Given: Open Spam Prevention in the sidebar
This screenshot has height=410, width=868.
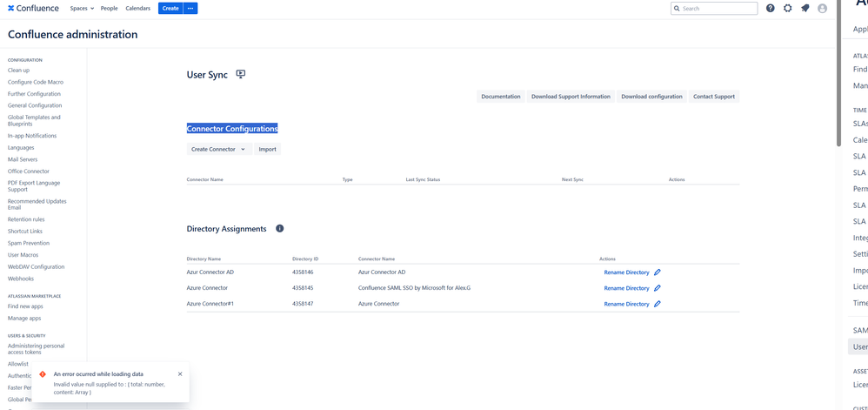Looking at the screenshot, I should [29, 243].
